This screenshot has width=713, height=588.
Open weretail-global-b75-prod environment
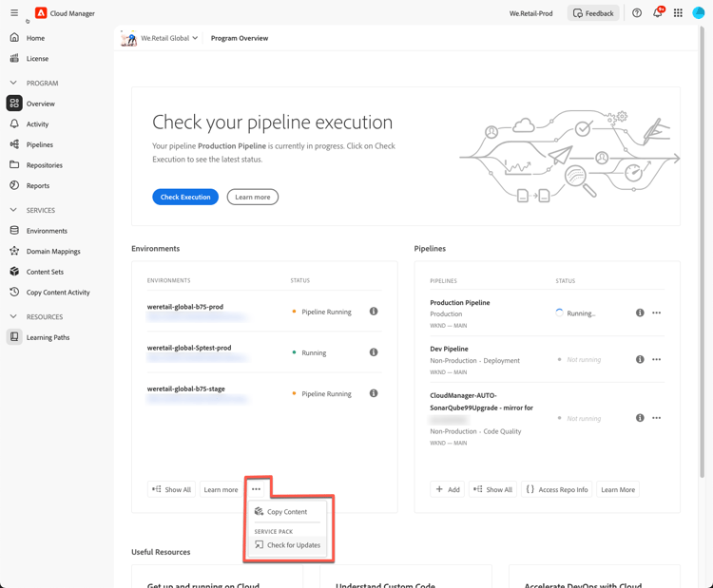click(185, 307)
